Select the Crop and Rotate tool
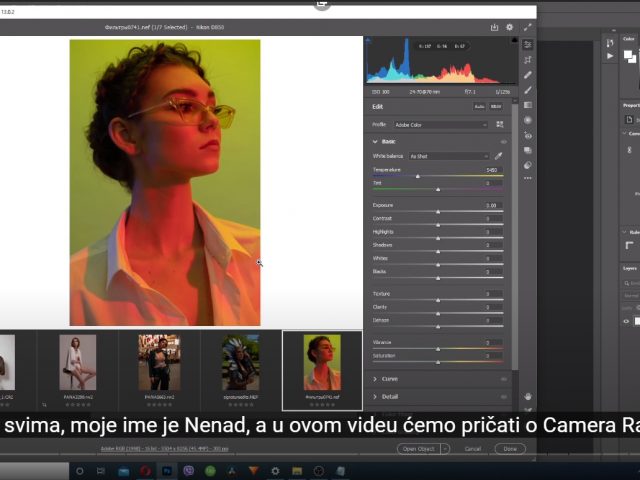Screen dimensions: 640x480 [528, 60]
